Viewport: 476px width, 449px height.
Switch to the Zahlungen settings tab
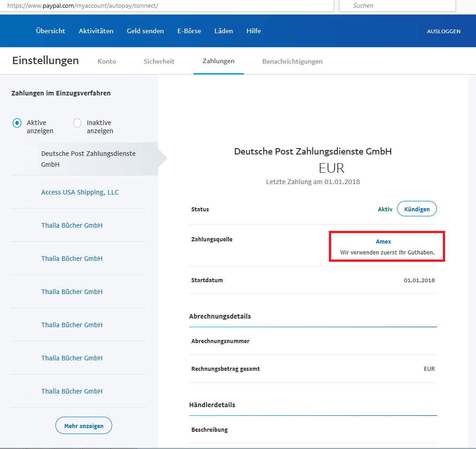coord(218,61)
